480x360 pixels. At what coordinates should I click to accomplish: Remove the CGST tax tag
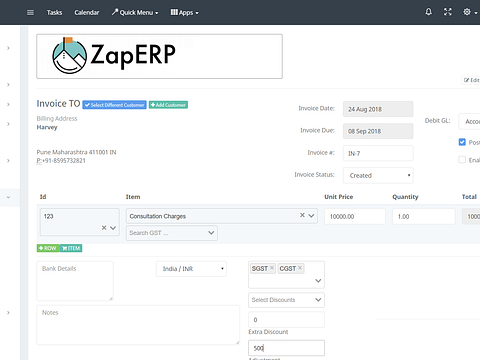(x=300, y=268)
